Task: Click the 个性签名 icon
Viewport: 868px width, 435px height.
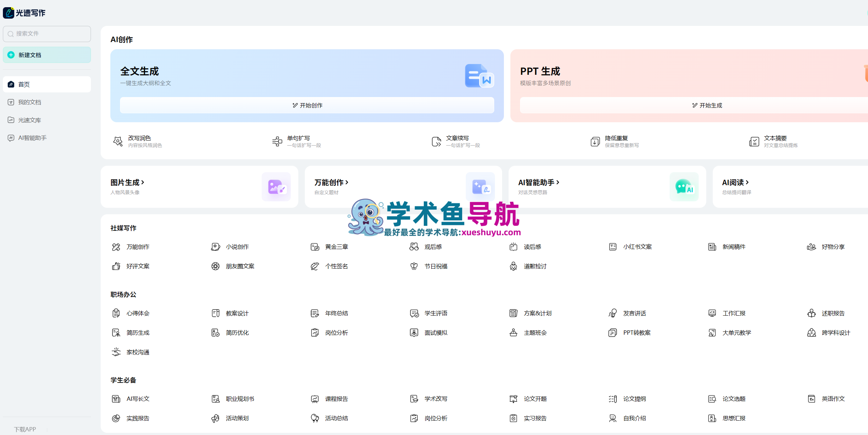Action: tap(315, 266)
